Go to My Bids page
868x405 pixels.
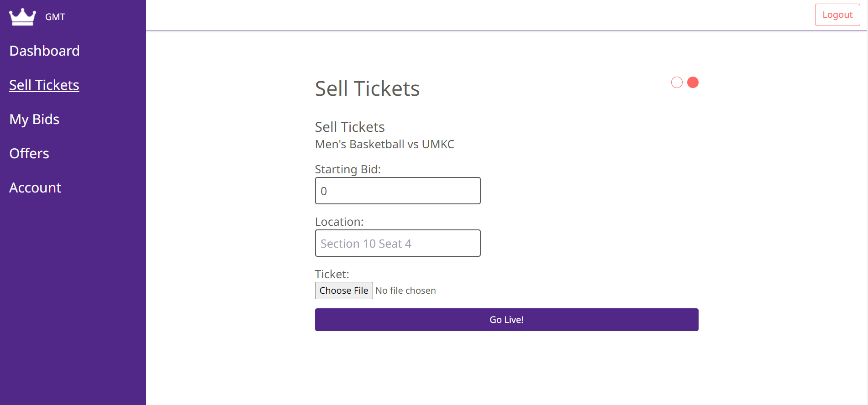click(34, 119)
